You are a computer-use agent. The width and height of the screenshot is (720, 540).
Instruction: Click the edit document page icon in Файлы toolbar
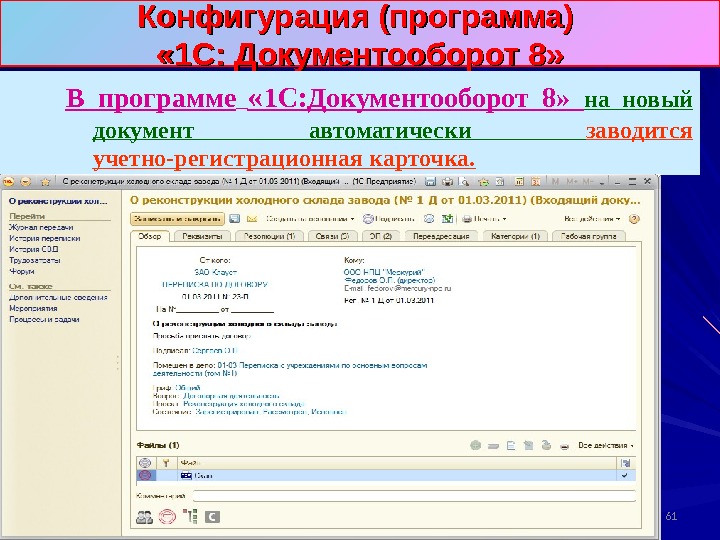pyautogui.click(x=511, y=445)
